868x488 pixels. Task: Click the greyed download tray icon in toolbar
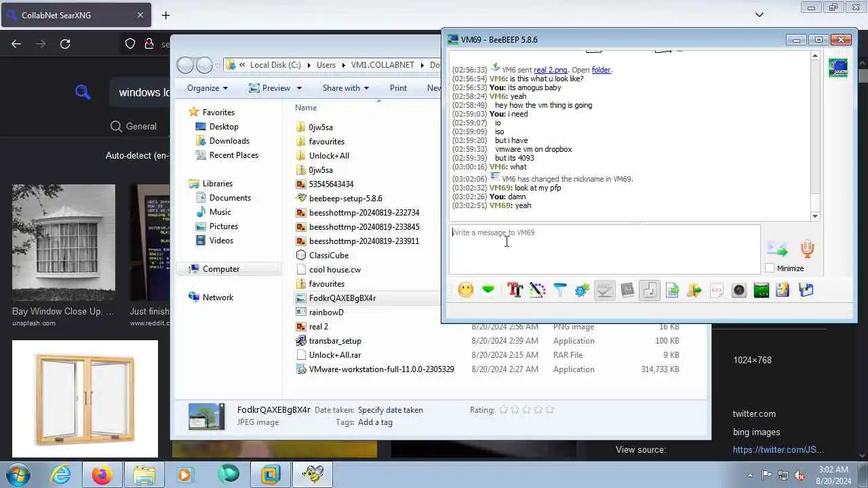coord(604,290)
